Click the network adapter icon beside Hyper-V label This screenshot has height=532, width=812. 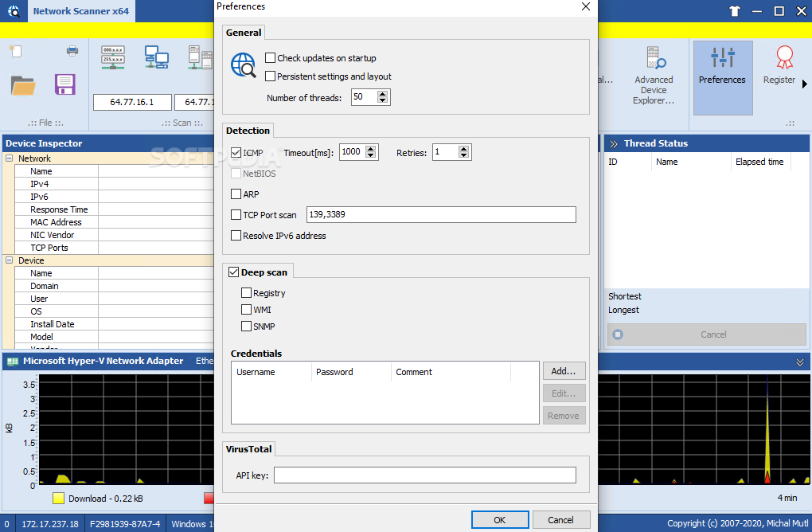coord(13,361)
